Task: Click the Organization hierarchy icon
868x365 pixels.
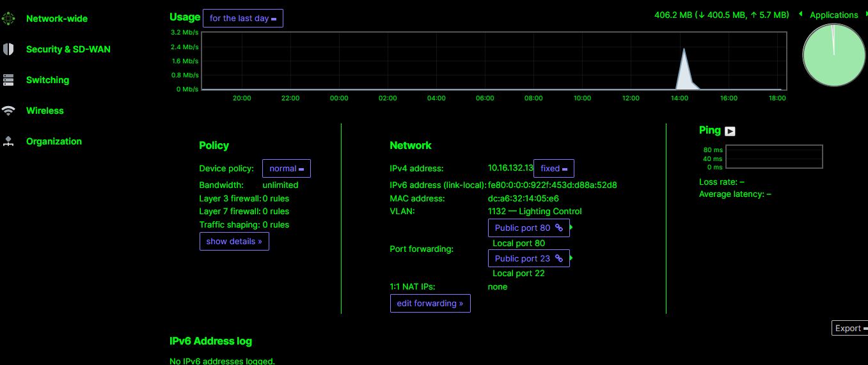Action: pyautogui.click(x=8, y=141)
